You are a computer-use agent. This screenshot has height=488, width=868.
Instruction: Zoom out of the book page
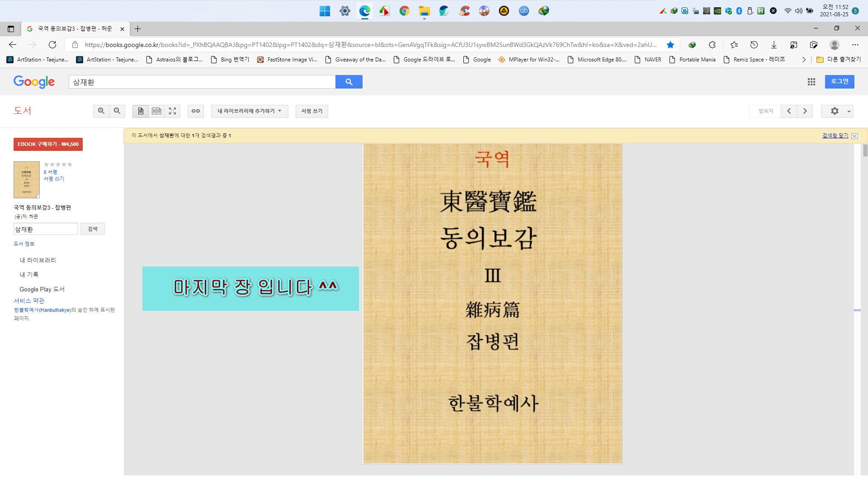click(x=117, y=111)
